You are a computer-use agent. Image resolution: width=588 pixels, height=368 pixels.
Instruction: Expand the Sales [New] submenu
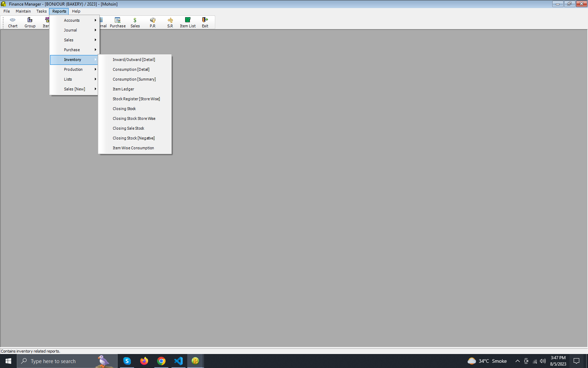pyautogui.click(x=74, y=89)
